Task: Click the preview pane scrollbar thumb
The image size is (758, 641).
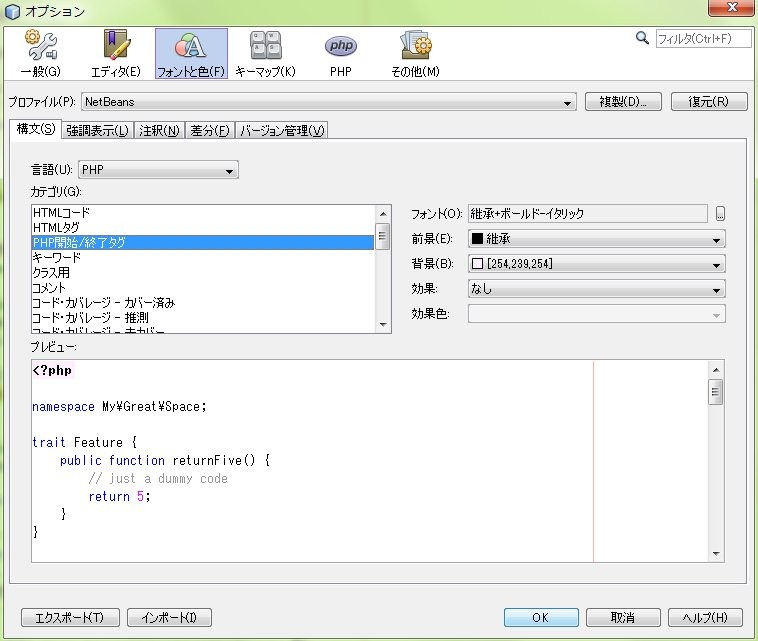Action: 715,392
